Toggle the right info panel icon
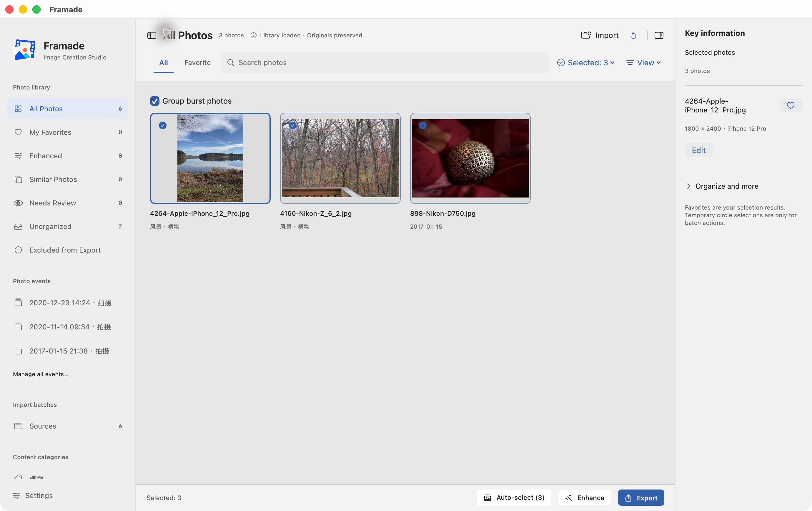 click(658, 35)
